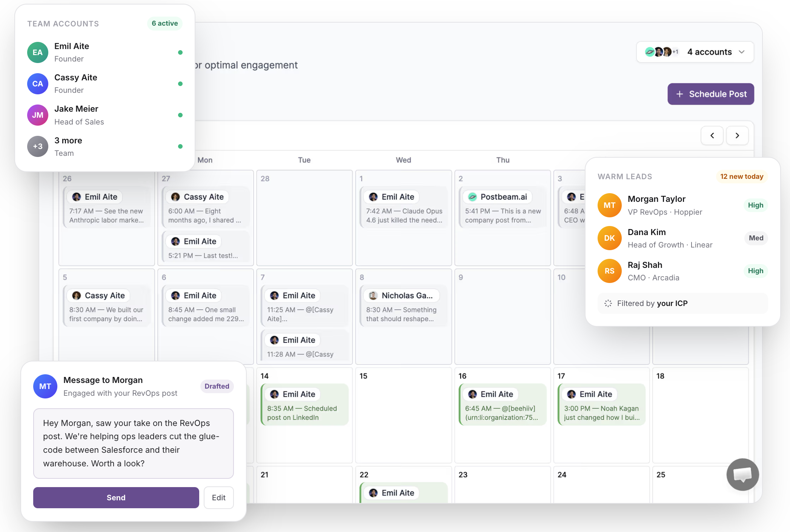Click the Postbeam.ai logo on the calendar event

coord(473,197)
